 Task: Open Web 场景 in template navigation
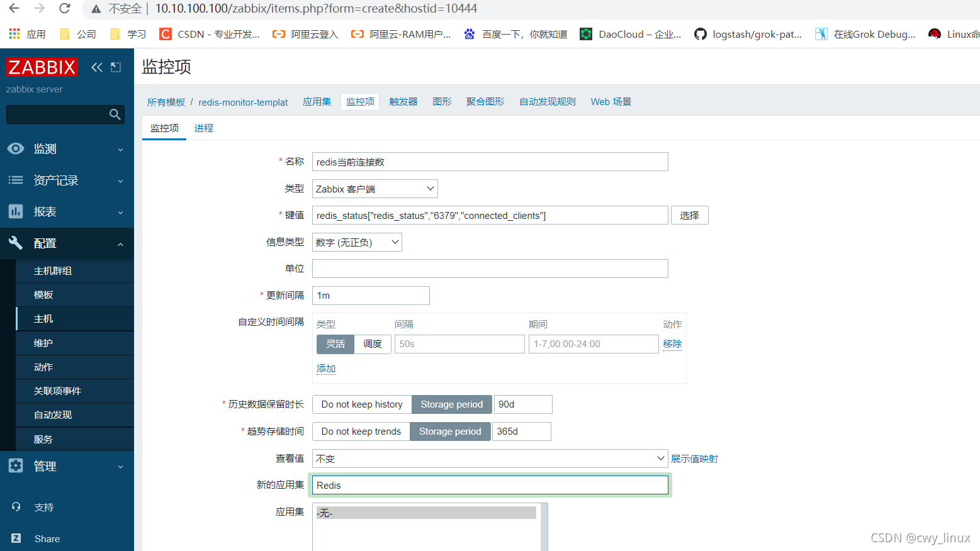pyautogui.click(x=611, y=101)
